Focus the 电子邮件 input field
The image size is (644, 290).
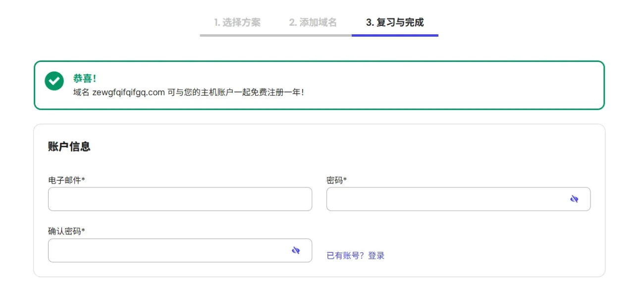[180, 199]
